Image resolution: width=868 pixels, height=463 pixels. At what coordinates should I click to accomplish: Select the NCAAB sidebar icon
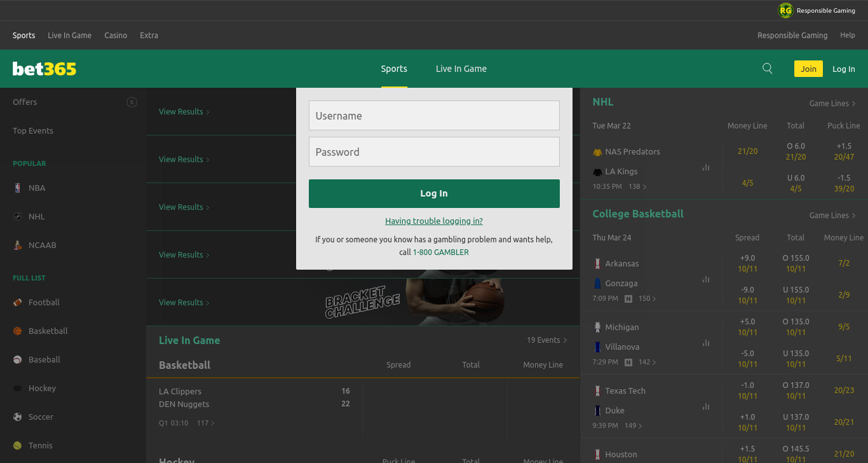17,245
